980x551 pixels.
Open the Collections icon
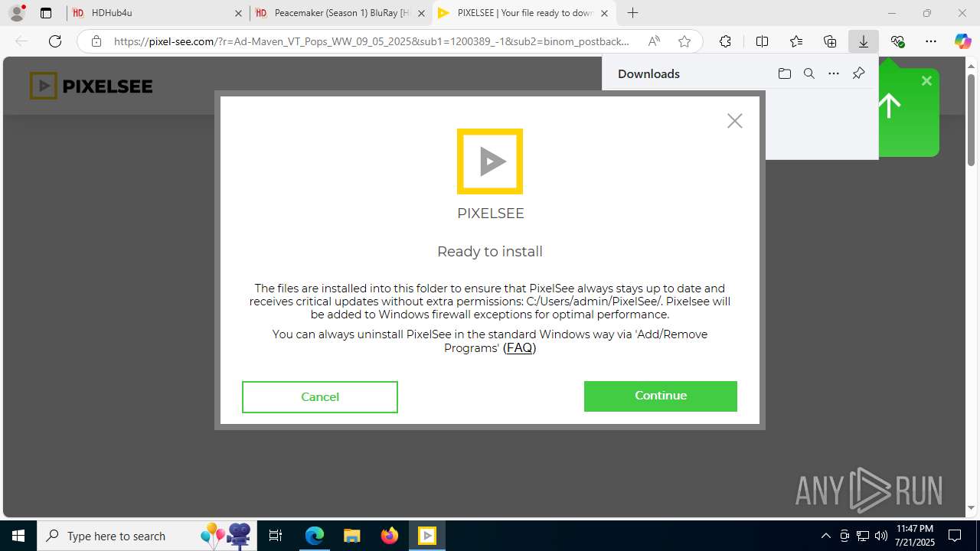point(830,41)
